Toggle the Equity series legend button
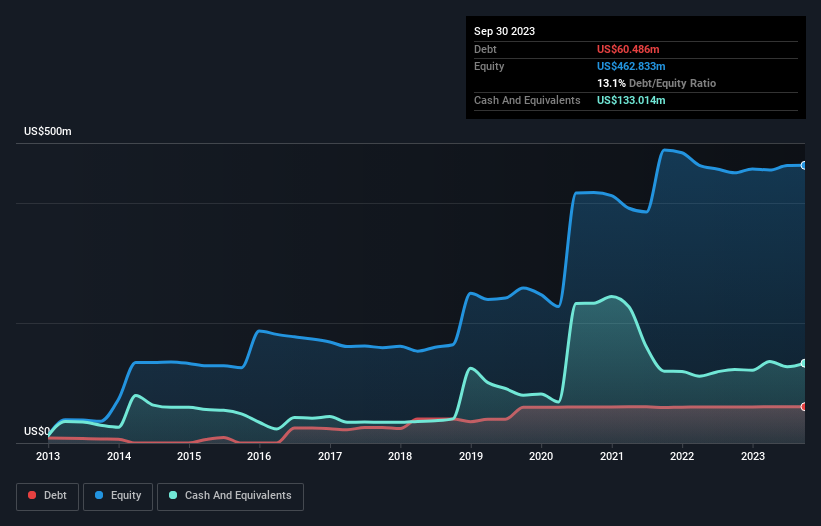 118,496
